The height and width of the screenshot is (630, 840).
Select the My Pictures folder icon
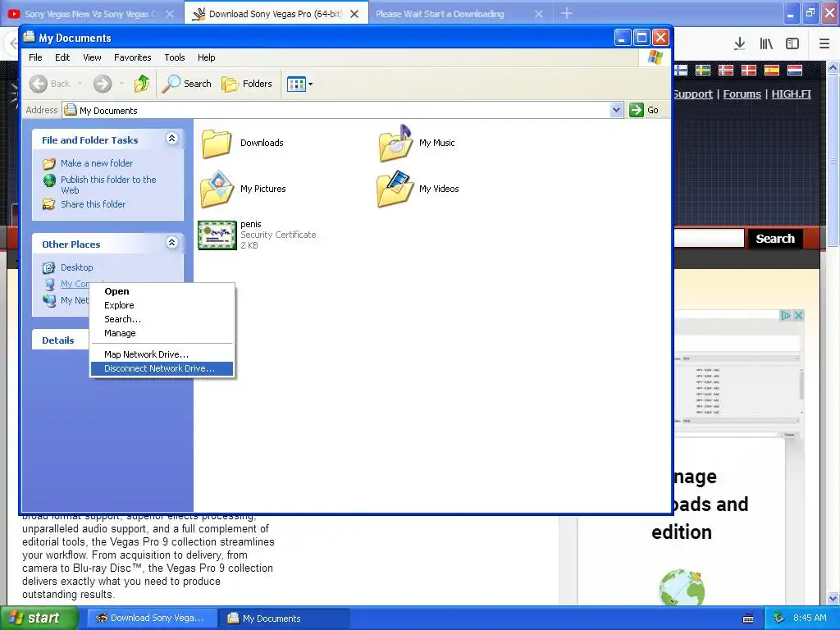(217, 189)
